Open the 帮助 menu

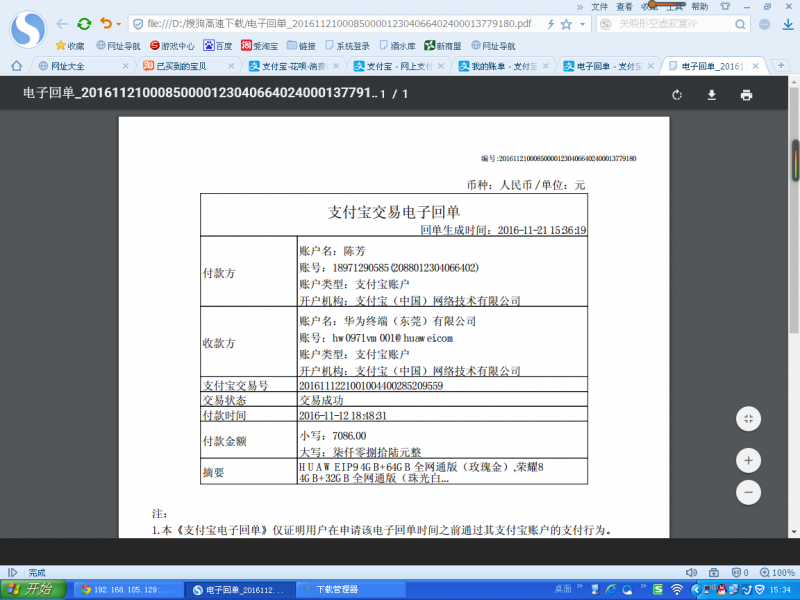point(699,7)
